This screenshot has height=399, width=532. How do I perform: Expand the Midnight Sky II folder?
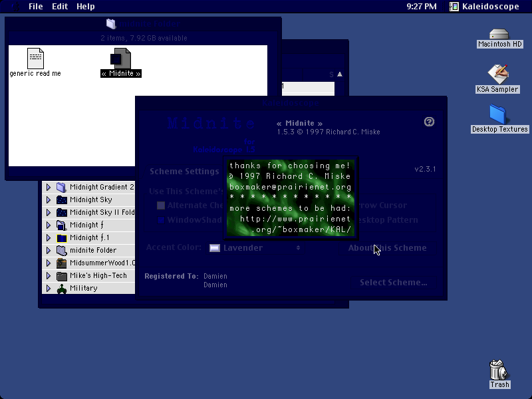point(49,212)
